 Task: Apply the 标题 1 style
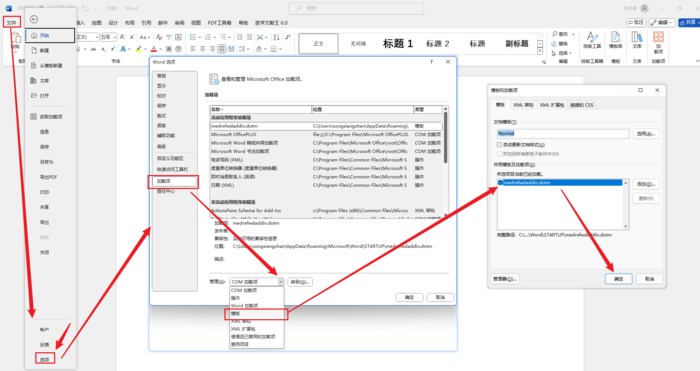[x=398, y=43]
